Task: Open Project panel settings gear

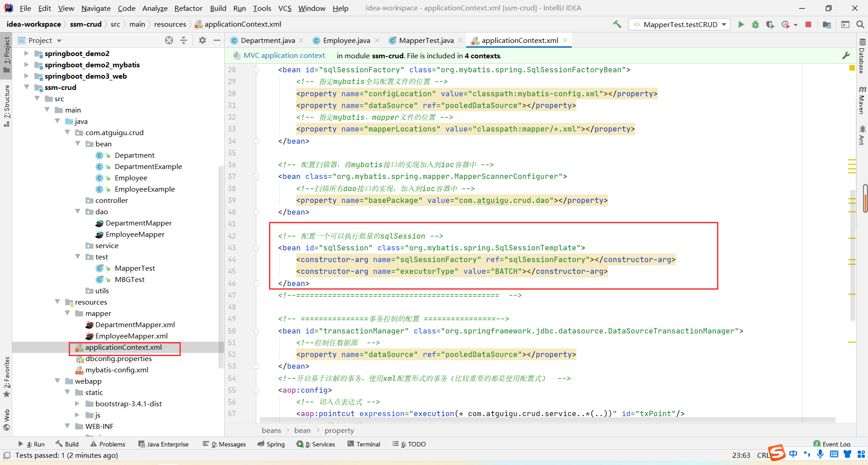Action: point(203,40)
